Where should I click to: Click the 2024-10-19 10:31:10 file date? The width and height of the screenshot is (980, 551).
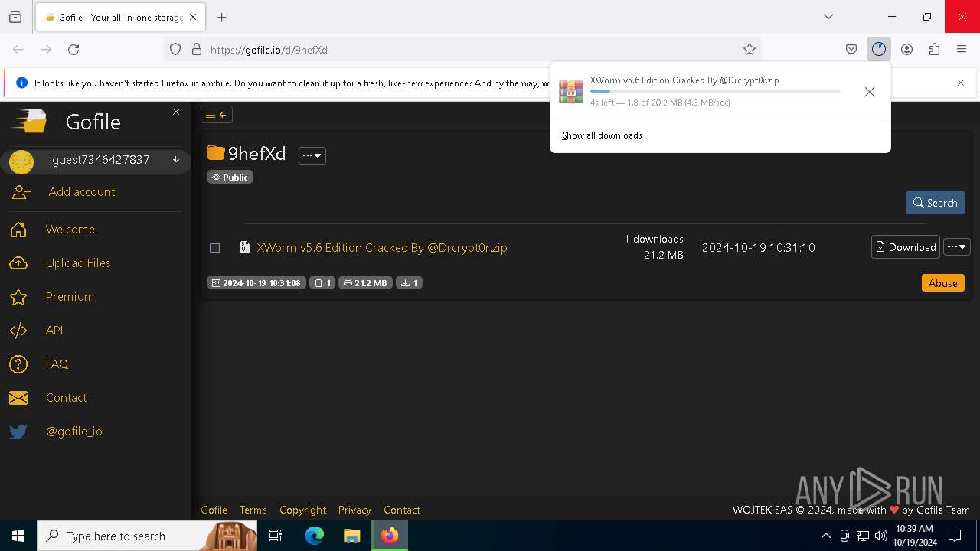click(758, 248)
